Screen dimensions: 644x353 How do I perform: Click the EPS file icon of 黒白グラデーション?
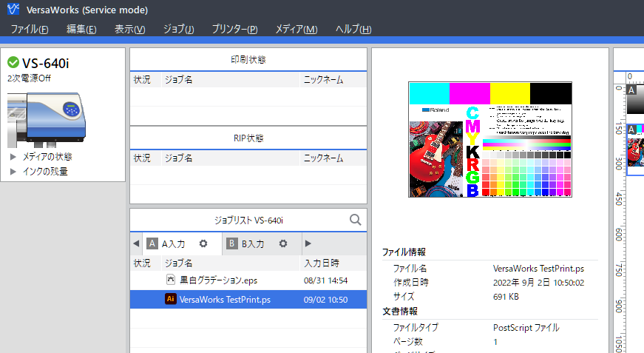[171, 280]
